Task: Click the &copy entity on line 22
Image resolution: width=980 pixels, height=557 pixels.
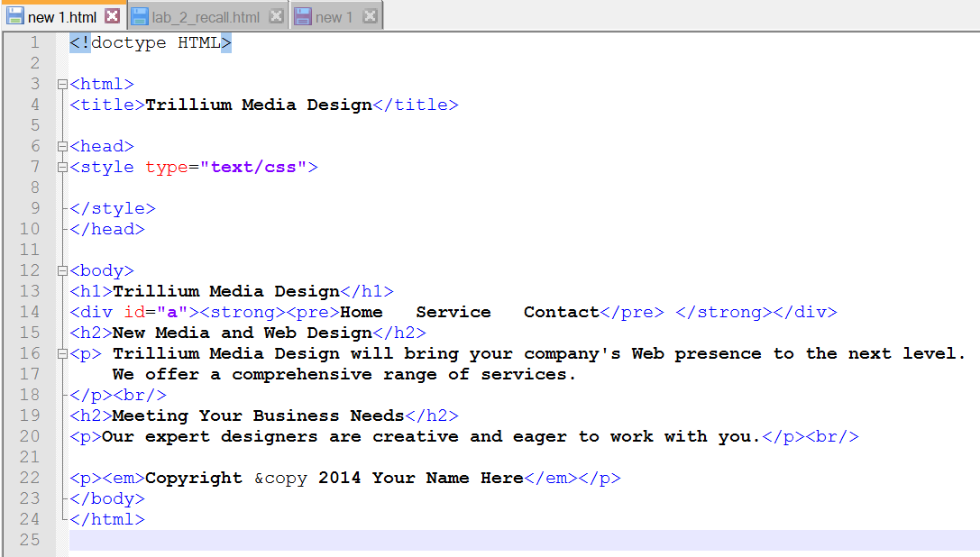Action: tap(280, 479)
